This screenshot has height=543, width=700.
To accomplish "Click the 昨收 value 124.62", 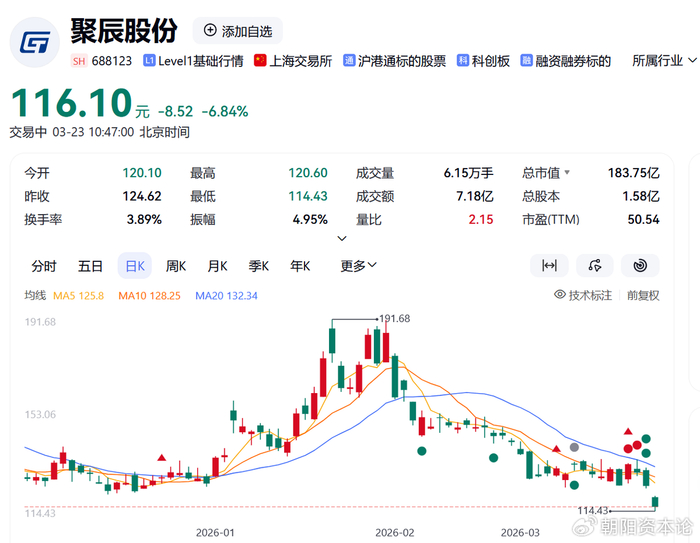I will 142,196.
